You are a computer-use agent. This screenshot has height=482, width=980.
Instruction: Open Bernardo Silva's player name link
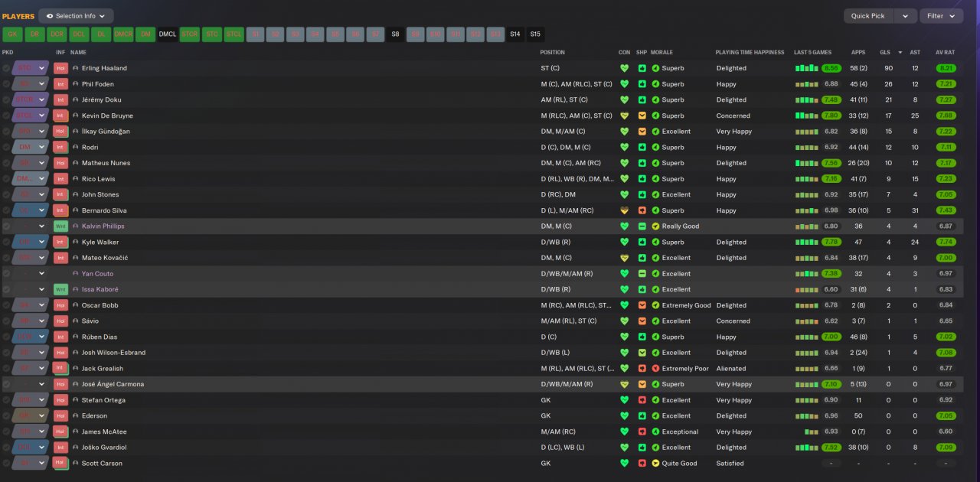pos(104,210)
